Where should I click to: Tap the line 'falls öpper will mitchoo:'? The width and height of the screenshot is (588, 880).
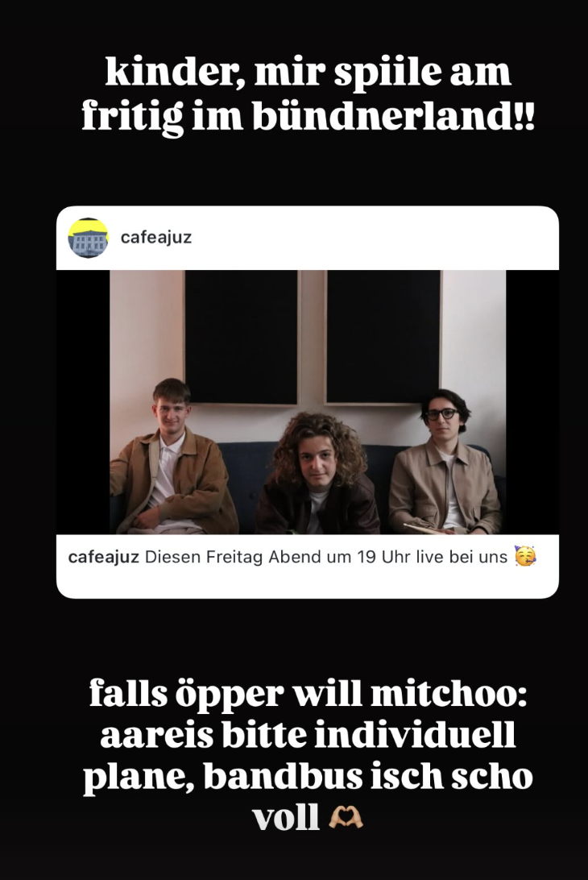click(308, 694)
